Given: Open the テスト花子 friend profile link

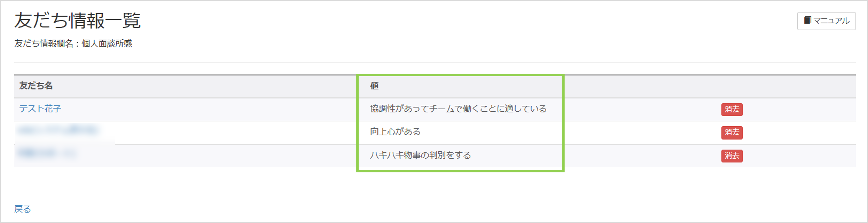Looking at the screenshot, I should coord(40,109).
